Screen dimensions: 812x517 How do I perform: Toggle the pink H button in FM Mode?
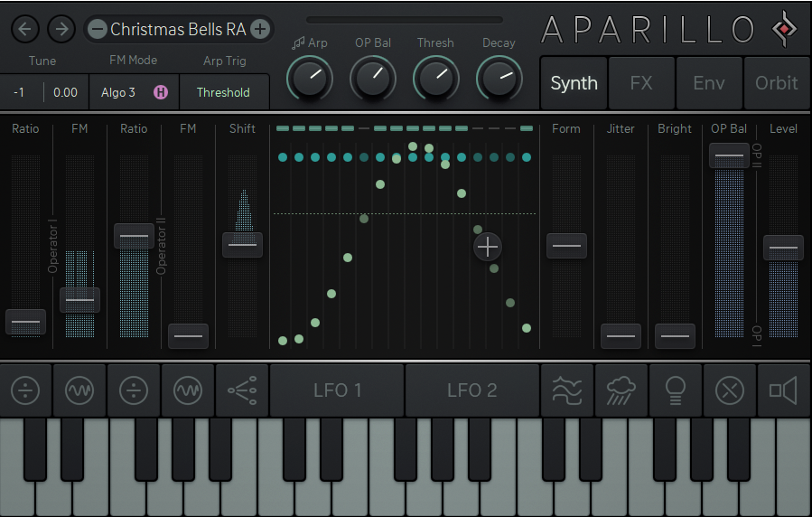pyautogui.click(x=161, y=93)
